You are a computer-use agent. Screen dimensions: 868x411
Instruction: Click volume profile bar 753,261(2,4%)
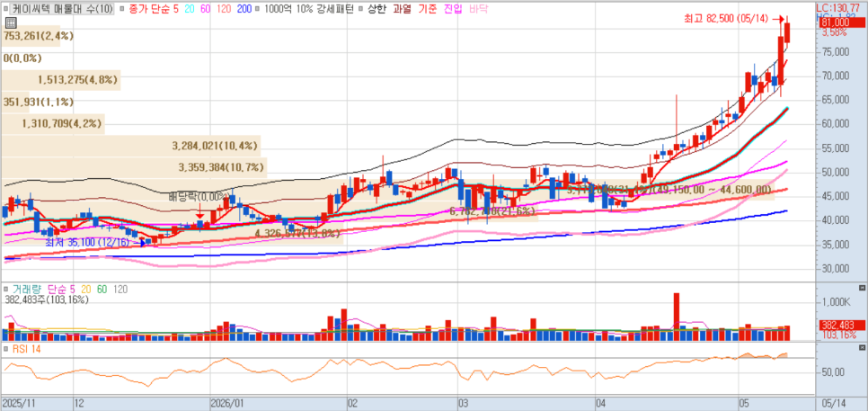coord(31,35)
